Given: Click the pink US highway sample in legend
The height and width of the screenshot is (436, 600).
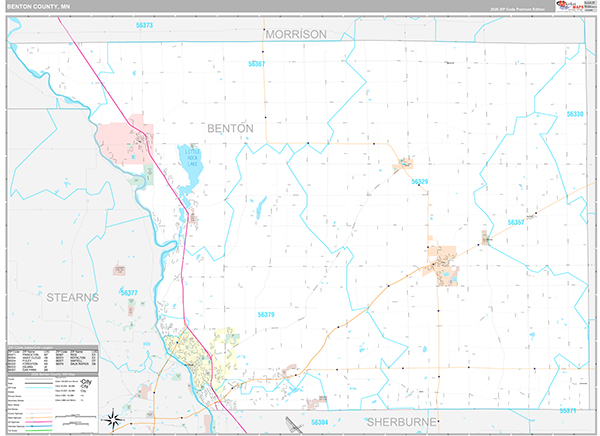Looking at the screenshot, I should pos(39,422).
